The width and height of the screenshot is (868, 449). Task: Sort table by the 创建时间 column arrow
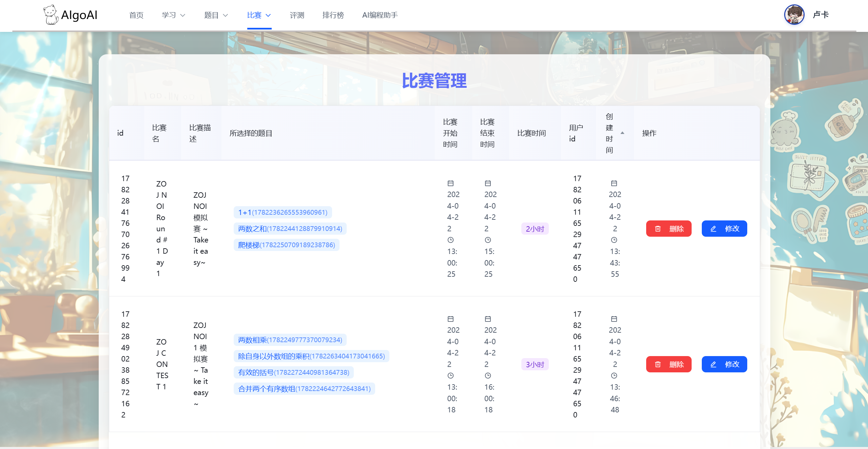coord(622,133)
